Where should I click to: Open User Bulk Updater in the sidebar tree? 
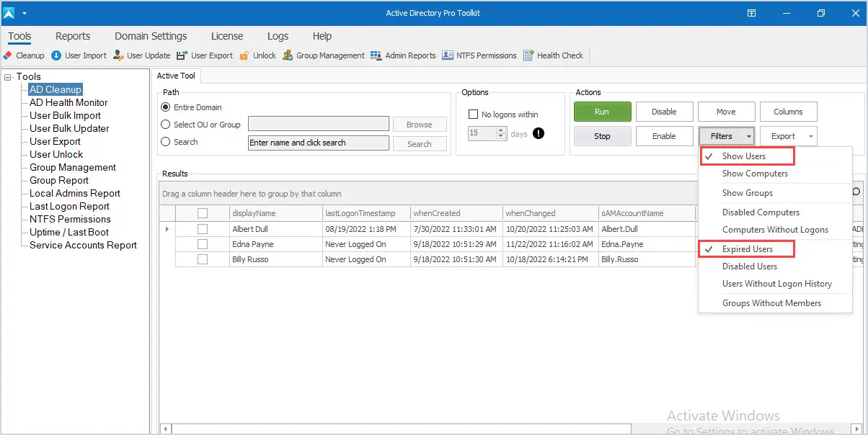(x=69, y=129)
